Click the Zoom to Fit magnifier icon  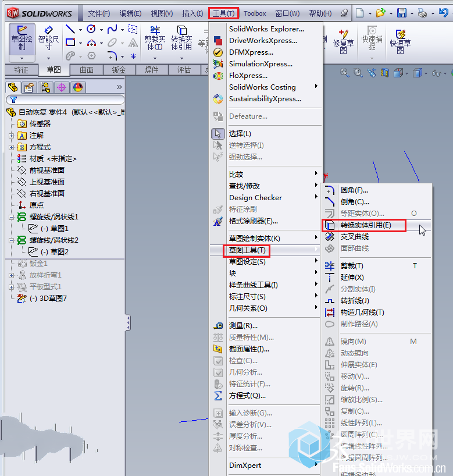(x=345, y=73)
